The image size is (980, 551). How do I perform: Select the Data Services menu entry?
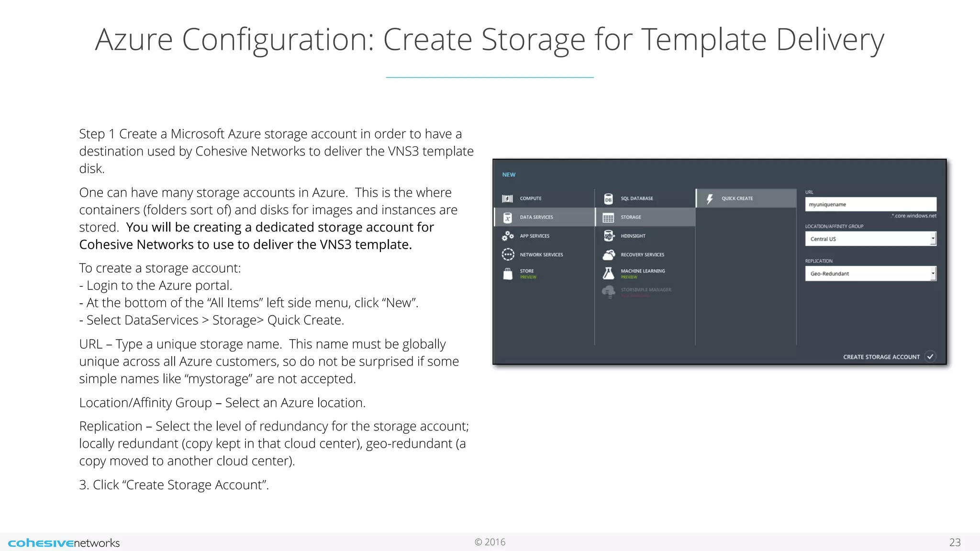[x=544, y=217]
